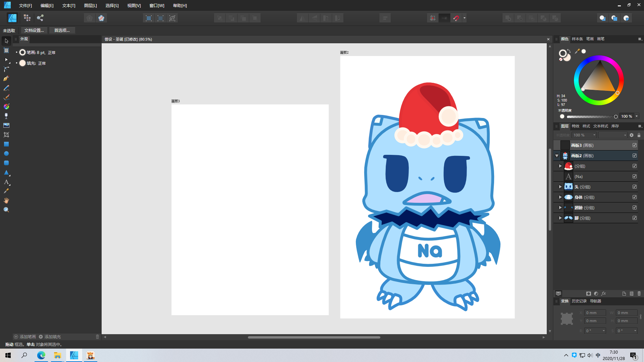Switch to the 特效 tab
The image size is (644, 362).
[x=576, y=126]
